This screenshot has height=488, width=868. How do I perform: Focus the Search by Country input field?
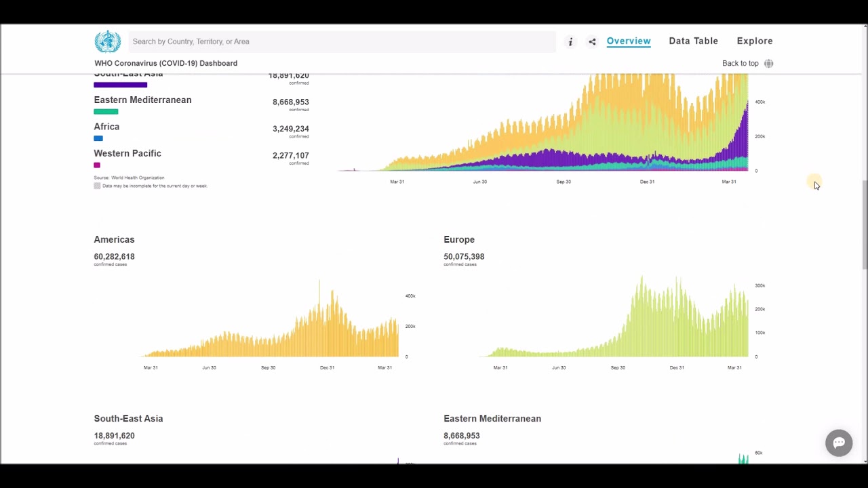(342, 41)
